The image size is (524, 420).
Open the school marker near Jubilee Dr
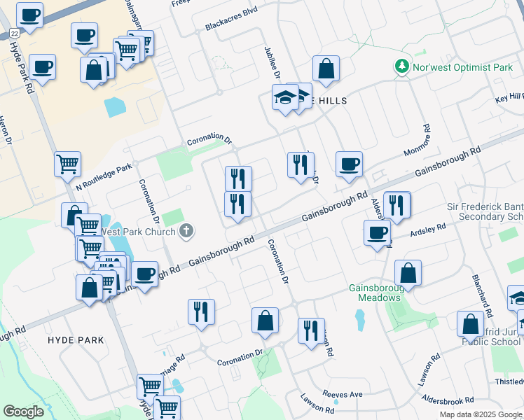coord(286,98)
